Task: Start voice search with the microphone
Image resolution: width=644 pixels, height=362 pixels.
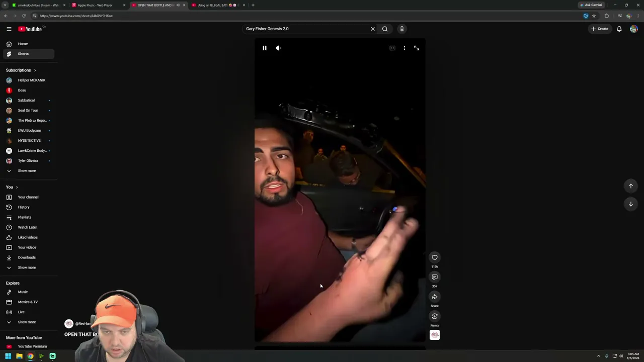Action: coord(402,29)
